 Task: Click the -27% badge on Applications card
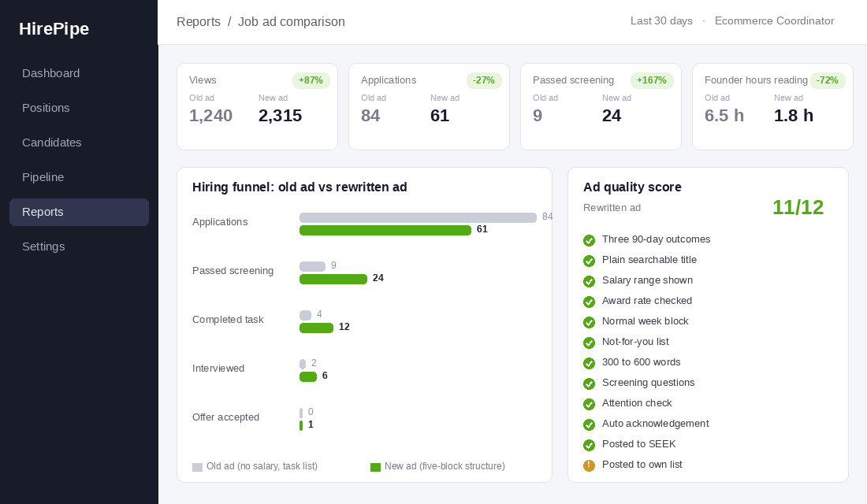484,80
